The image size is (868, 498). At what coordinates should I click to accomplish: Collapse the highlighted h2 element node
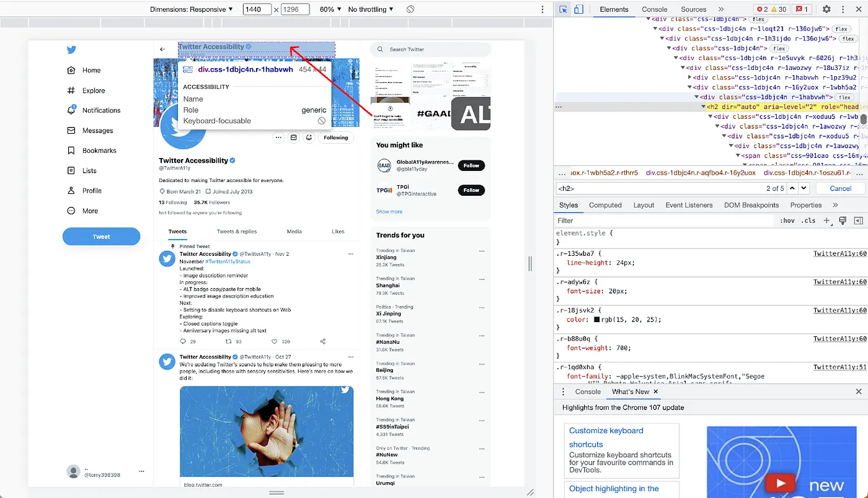point(704,107)
